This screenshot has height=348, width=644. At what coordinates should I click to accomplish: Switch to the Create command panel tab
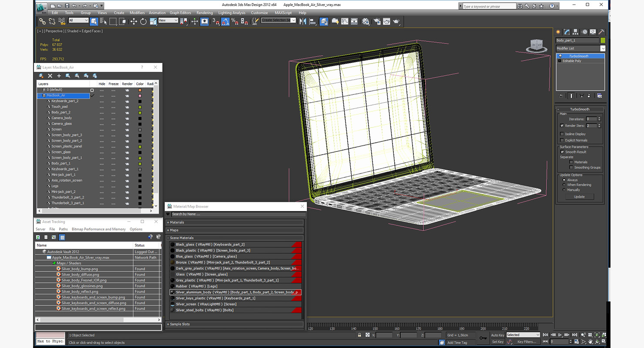point(558,32)
